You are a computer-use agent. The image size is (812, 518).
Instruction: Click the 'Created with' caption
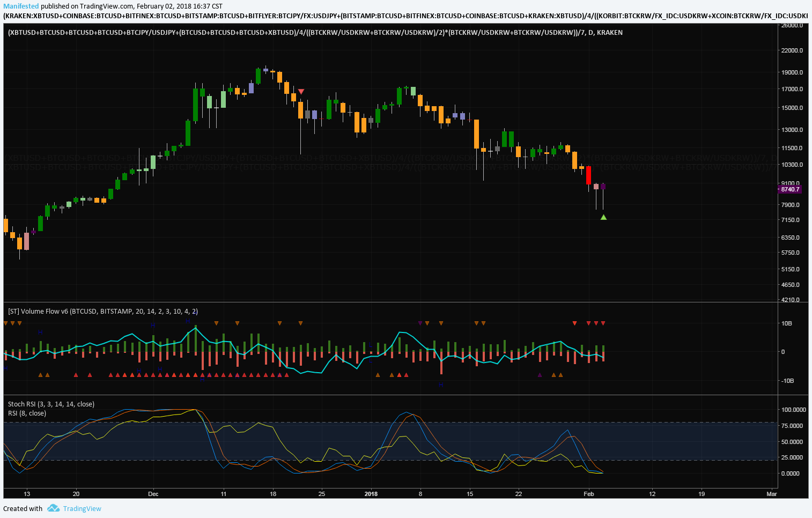coord(23,508)
